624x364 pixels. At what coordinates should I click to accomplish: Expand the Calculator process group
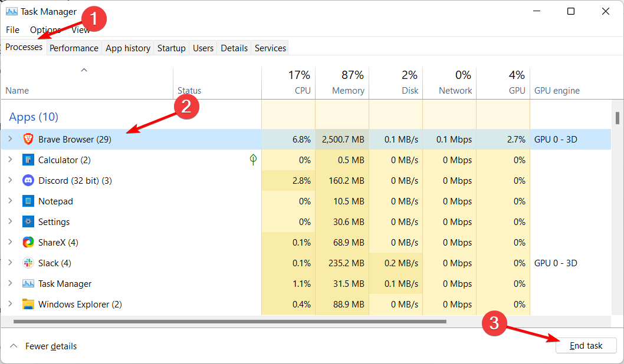tap(11, 160)
